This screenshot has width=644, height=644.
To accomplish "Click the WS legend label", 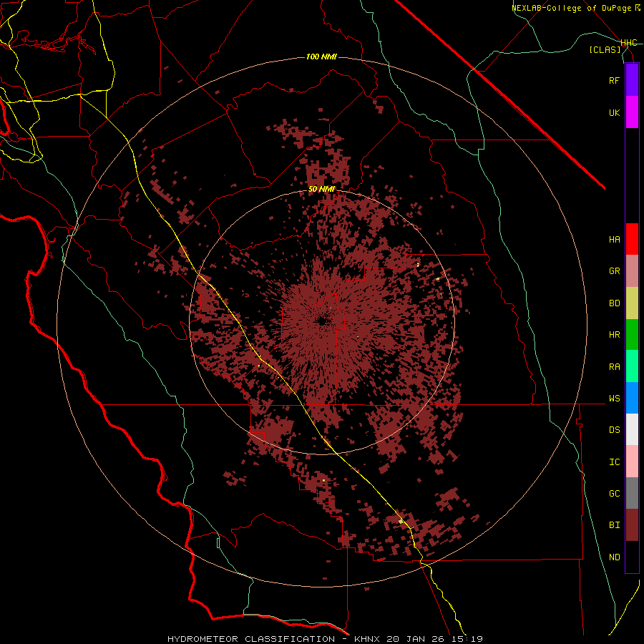I will coord(614,399).
